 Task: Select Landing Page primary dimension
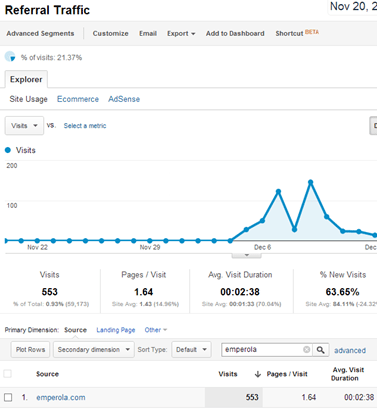coord(116,330)
